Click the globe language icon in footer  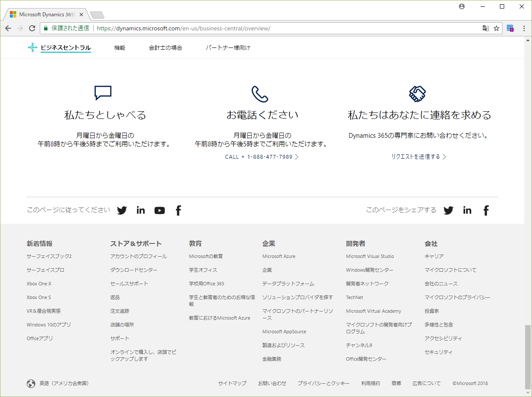31,383
